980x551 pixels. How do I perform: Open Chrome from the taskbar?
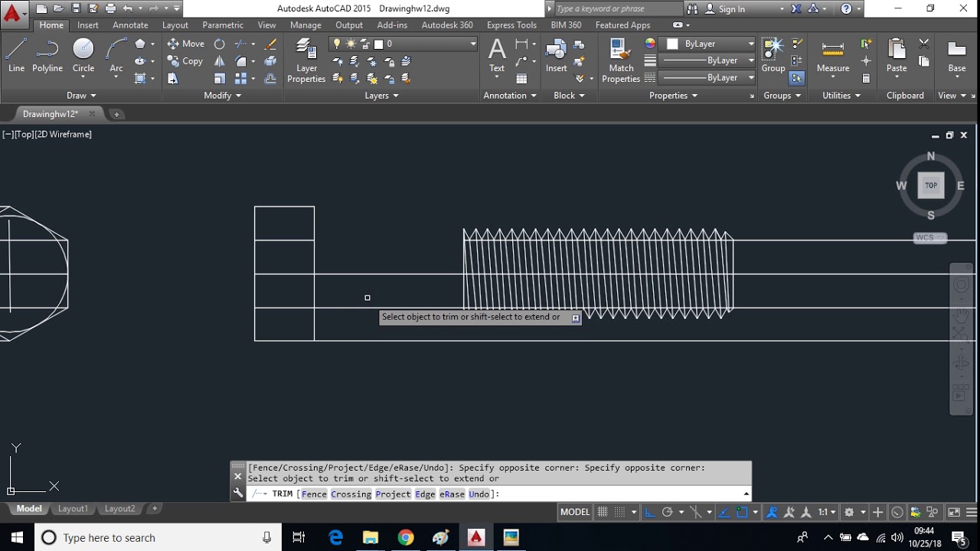coord(406,537)
